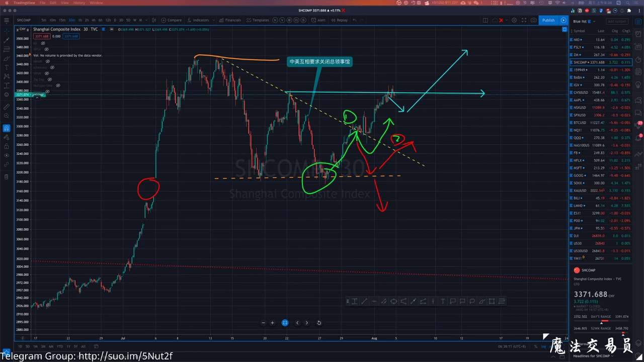
Task: Select XAUUSD in the watchlist
Action: 601,191
